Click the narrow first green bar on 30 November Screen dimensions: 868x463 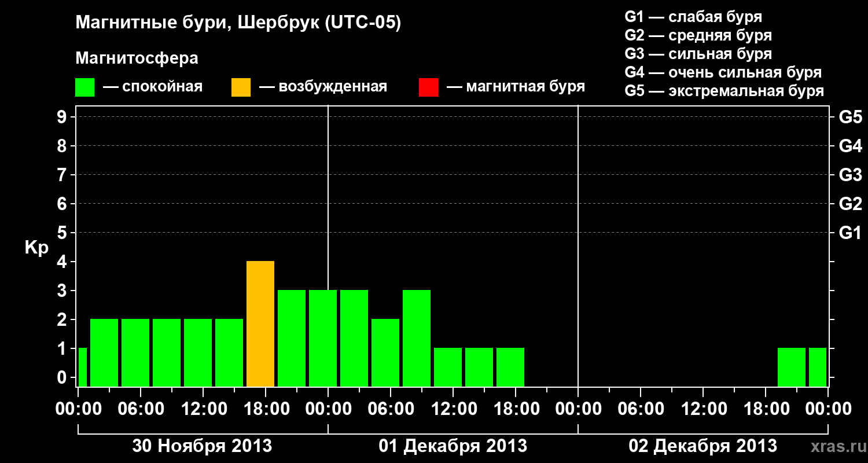82,367
